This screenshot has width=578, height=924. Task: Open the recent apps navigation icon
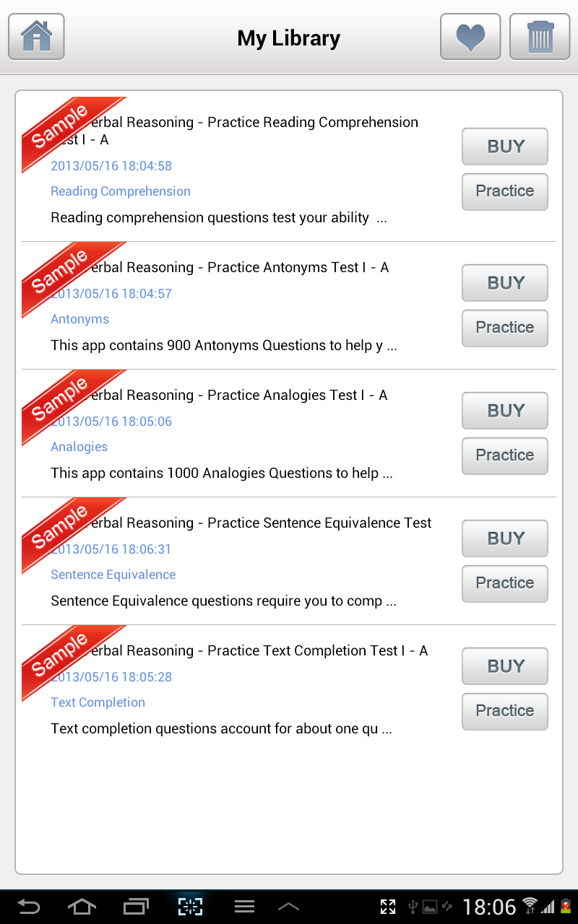136,906
